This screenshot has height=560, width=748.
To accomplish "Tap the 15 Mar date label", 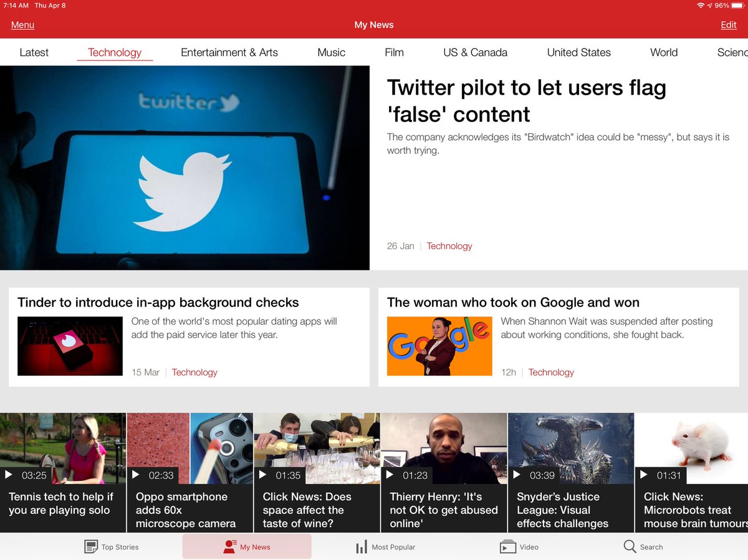I will (145, 373).
